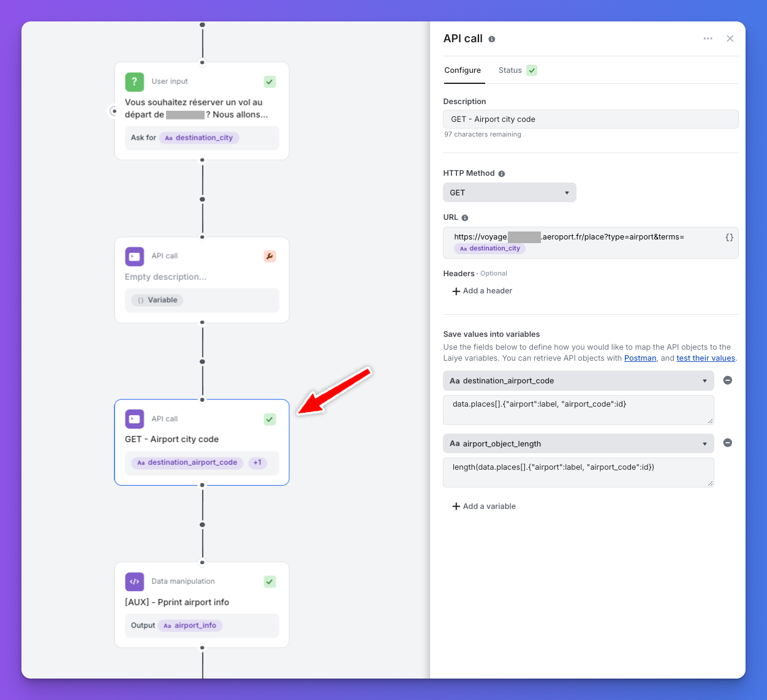Screen dimensions: 767x700
Task: Click the data.places expression field for destination_airport_code
Action: 578,410
